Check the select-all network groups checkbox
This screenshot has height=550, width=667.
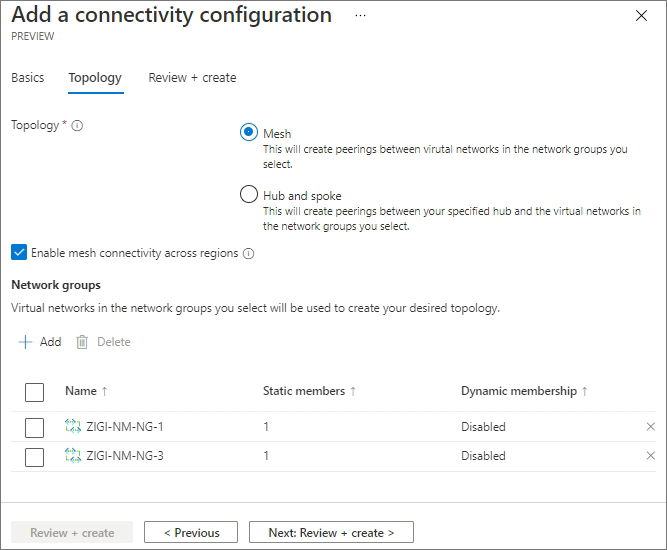click(34, 391)
